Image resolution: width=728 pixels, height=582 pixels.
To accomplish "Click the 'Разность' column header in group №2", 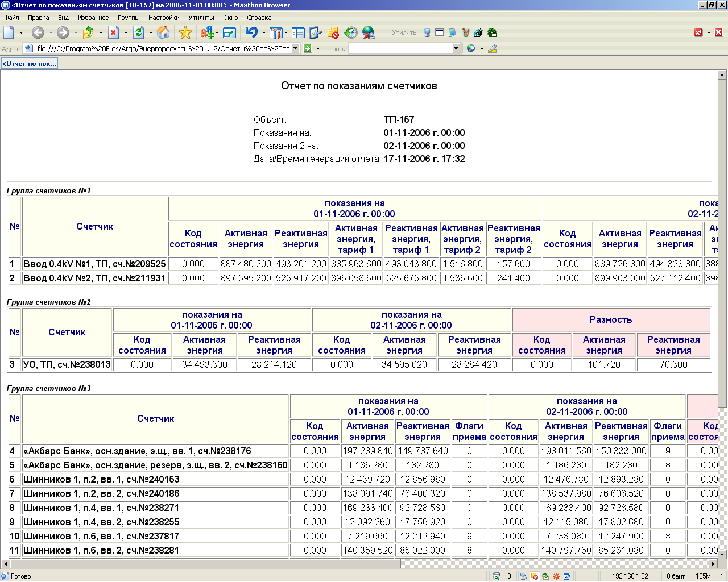I will click(611, 320).
